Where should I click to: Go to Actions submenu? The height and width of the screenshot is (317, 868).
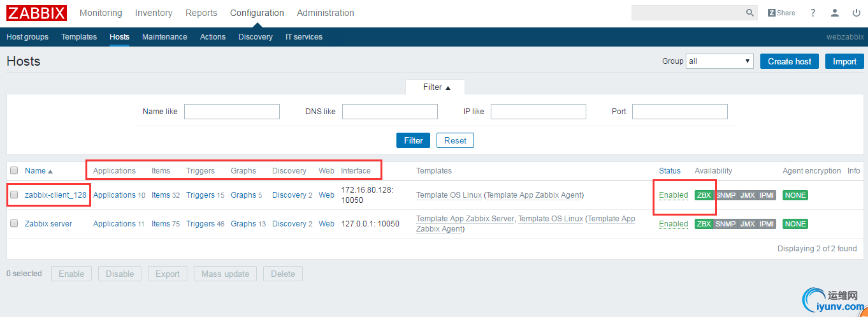point(213,37)
